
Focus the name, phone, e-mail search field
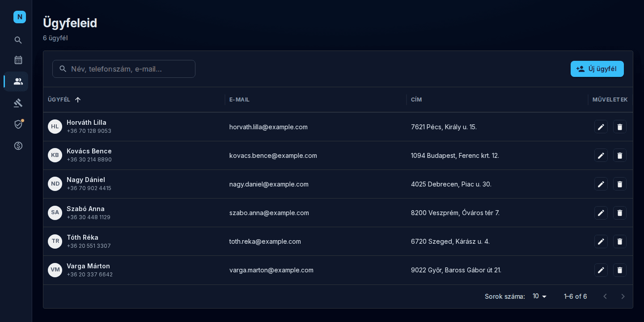[124, 69]
